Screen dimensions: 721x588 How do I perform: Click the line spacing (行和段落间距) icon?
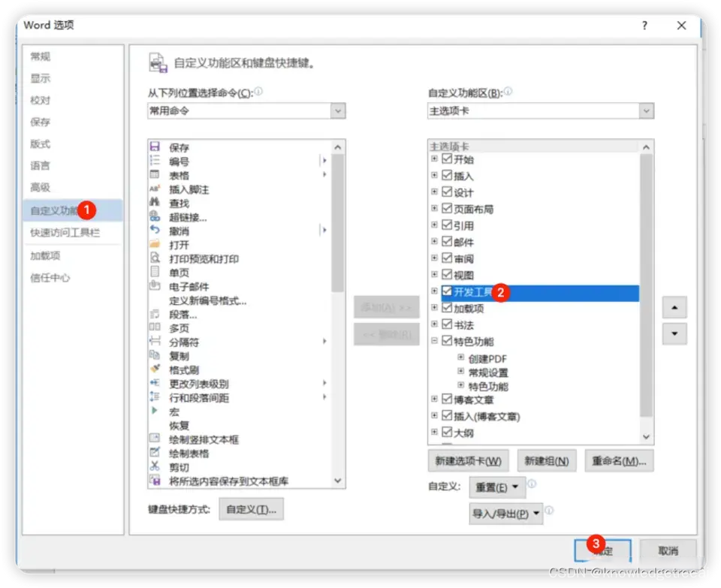[155, 397]
